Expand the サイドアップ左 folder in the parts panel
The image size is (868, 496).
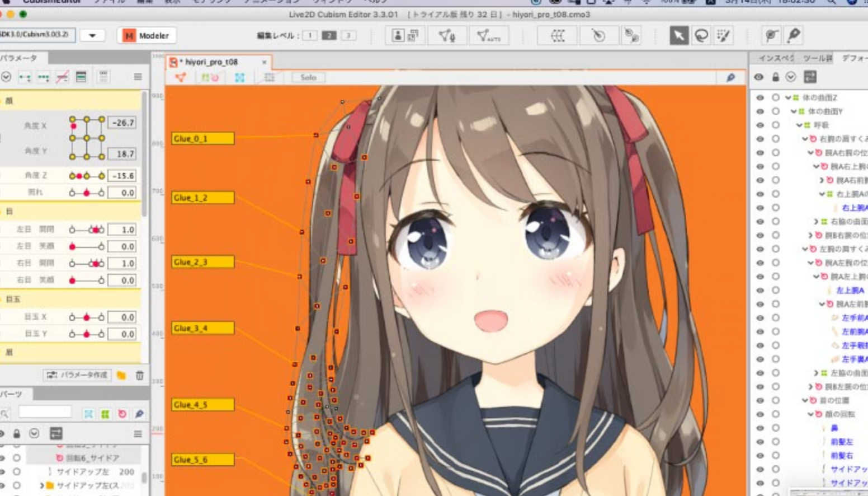[42, 485]
